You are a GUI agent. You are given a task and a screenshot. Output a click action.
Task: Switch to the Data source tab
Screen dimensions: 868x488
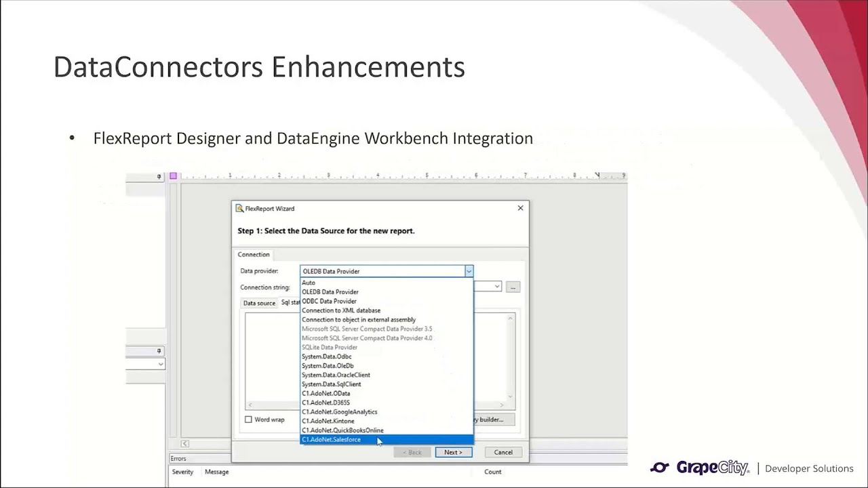[x=259, y=303]
